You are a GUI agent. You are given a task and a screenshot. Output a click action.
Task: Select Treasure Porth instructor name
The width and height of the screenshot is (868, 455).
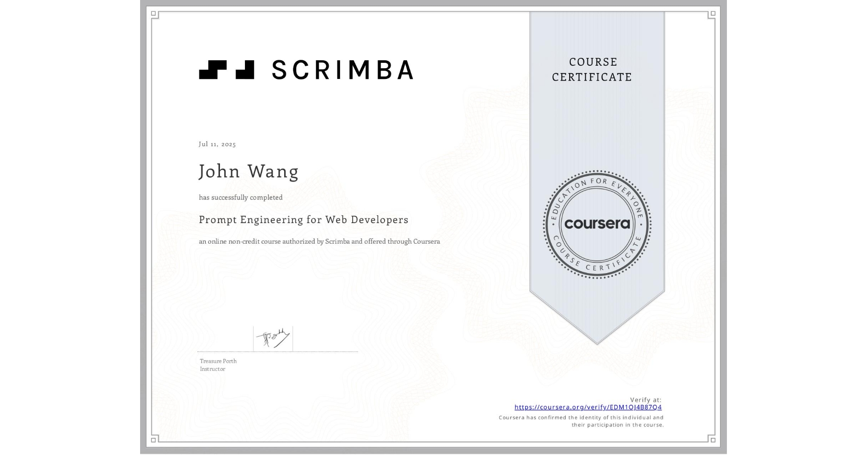[x=218, y=361]
